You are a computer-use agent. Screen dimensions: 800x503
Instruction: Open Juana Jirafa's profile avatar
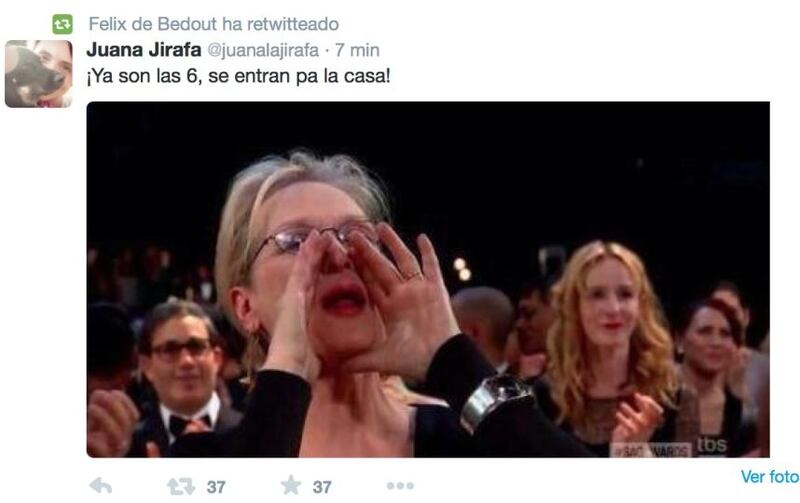click(x=39, y=74)
